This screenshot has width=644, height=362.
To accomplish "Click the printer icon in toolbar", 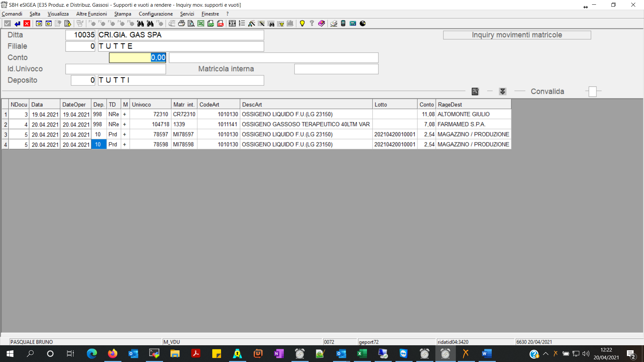I will 181,23.
